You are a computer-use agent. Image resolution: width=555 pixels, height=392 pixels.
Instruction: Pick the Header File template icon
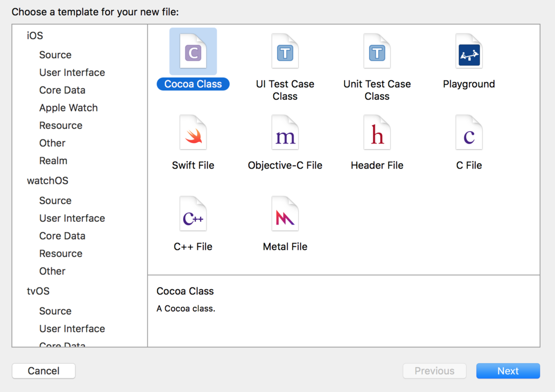pos(377,133)
